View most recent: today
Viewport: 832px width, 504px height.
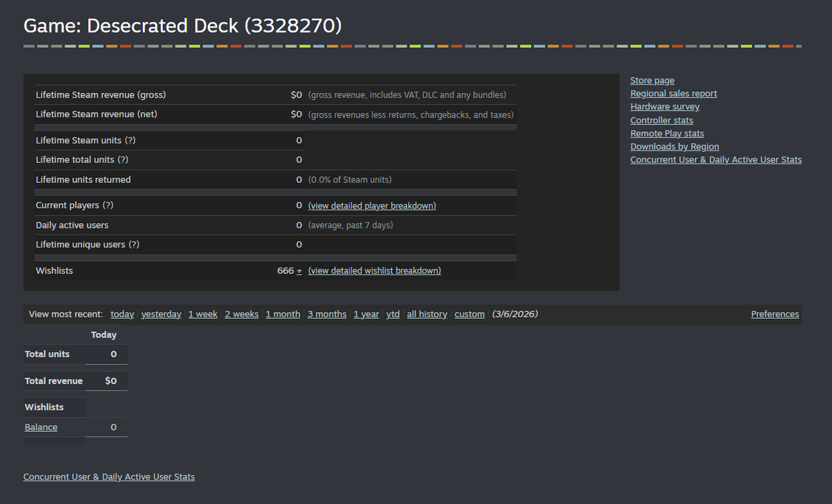coord(122,314)
